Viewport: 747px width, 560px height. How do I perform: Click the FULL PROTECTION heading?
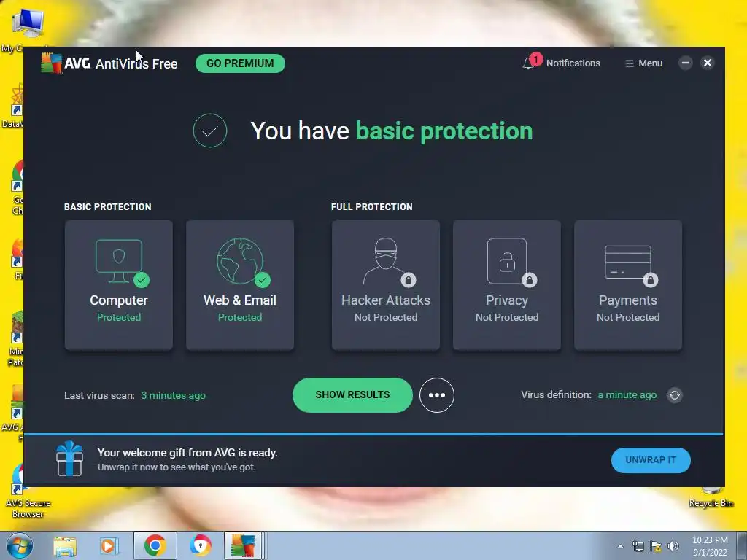371,206
